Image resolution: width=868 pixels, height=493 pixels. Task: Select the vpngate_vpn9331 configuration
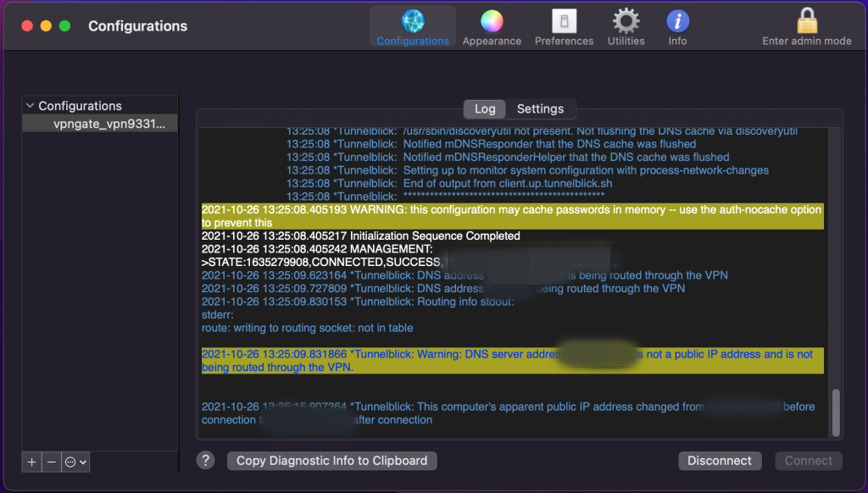pyautogui.click(x=100, y=124)
